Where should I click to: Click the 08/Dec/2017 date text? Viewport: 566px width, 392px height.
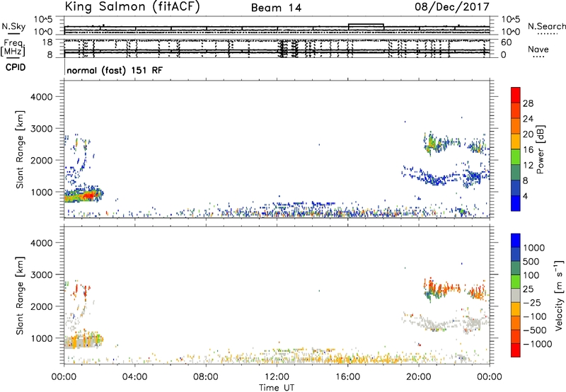[x=452, y=7]
